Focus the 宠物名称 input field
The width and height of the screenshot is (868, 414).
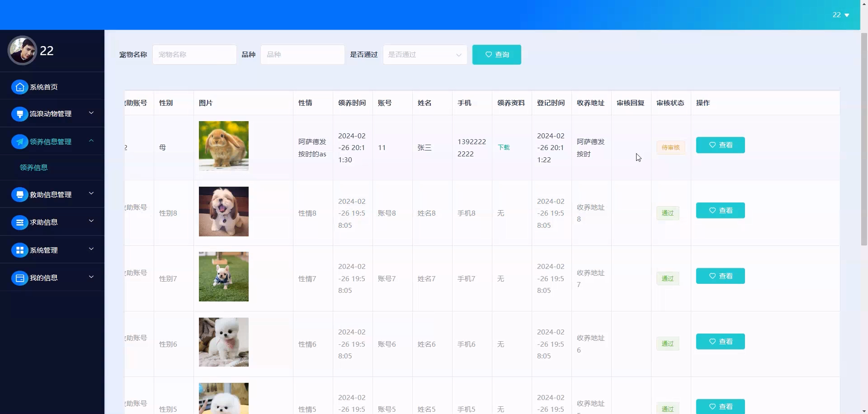pyautogui.click(x=194, y=55)
